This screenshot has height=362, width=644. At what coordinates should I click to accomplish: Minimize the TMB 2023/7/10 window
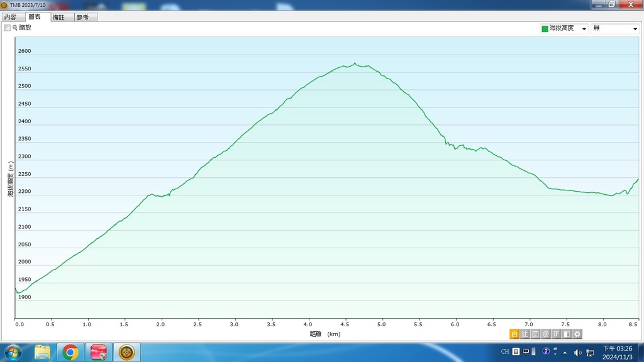point(599,4)
